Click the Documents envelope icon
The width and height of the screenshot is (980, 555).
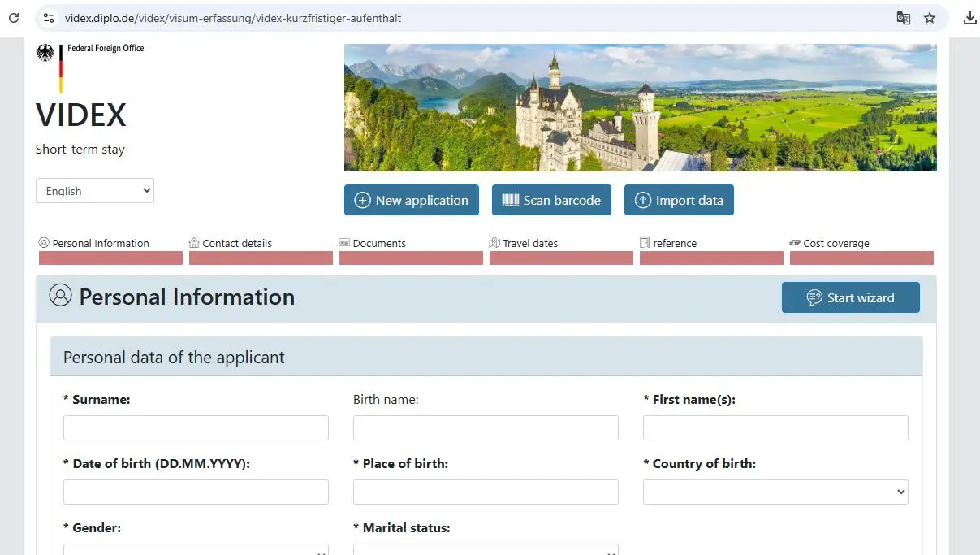[343, 243]
